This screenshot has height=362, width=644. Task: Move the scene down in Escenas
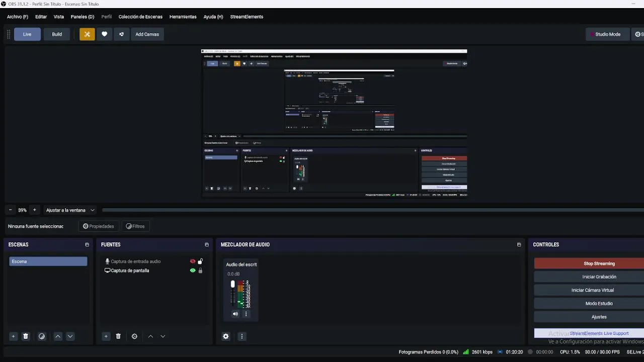70,336
